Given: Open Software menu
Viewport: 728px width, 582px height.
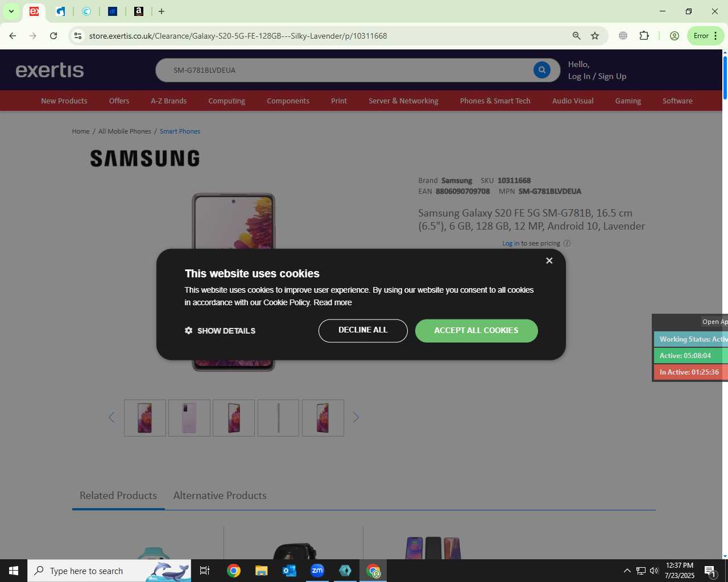Looking at the screenshot, I should 677,101.
